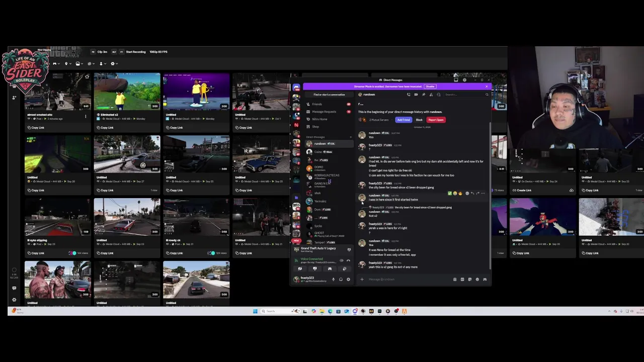644x362 pixels.
Task: Click Start Recording in Medal
Action: (136, 52)
